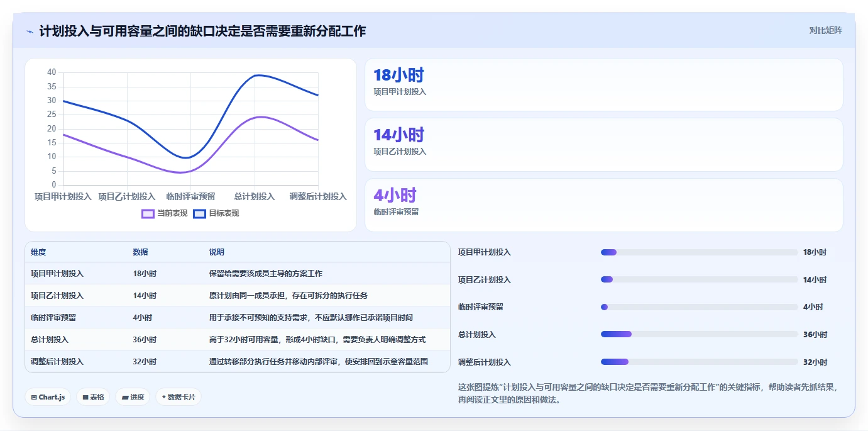Click the 项目乙计划投入 progress bar
The width and height of the screenshot is (868, 431).
point(699,279)
